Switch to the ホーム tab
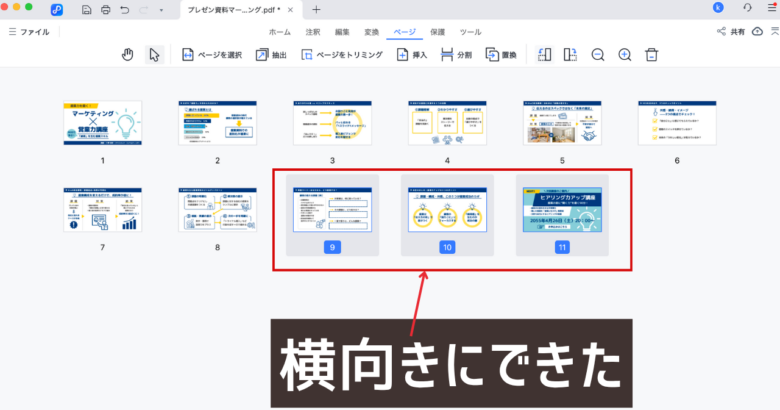 pos(280,32)
